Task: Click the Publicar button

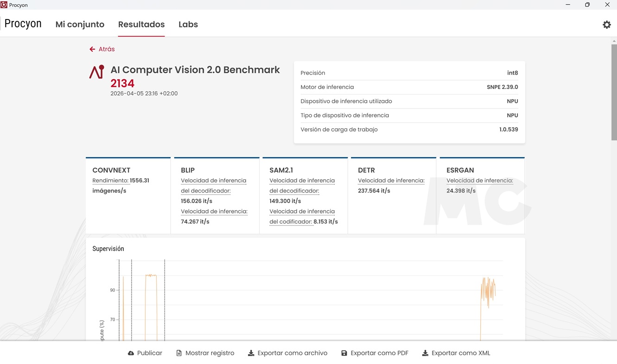Action: point(149,353)
